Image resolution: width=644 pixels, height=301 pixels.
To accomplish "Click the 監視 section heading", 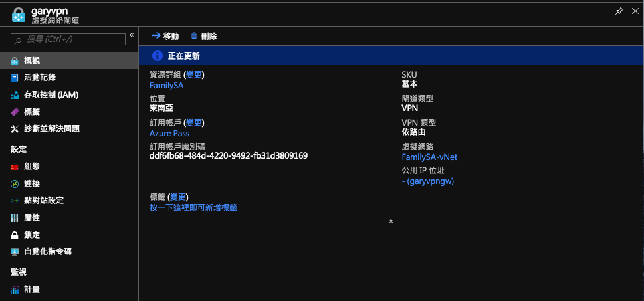I will (x=19, y=272).
